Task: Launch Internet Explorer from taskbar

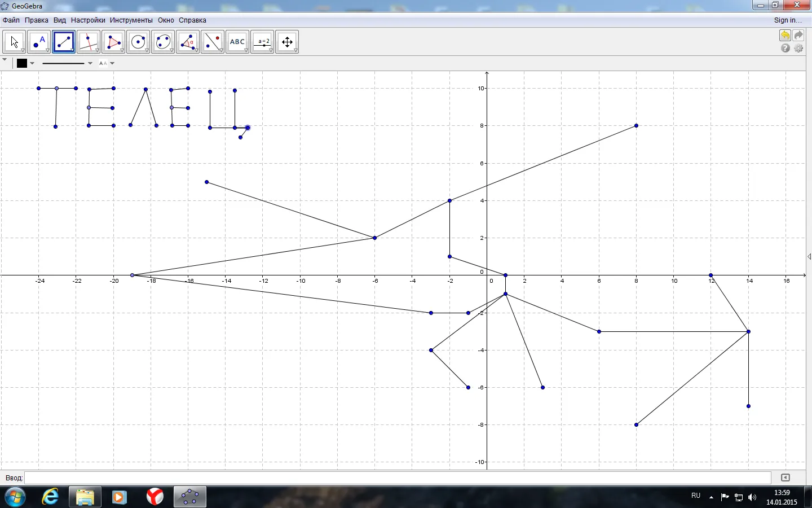Action: (x=50, y=497)
